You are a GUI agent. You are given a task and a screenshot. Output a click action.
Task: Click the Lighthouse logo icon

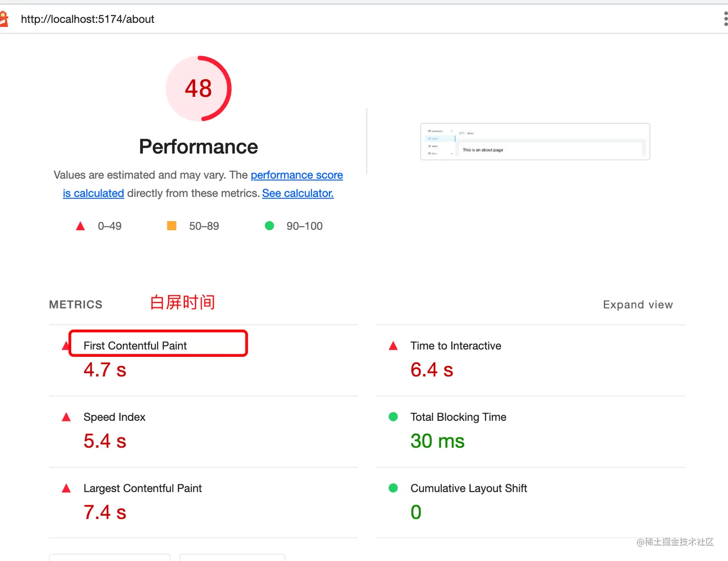click(x=5, y=18)
